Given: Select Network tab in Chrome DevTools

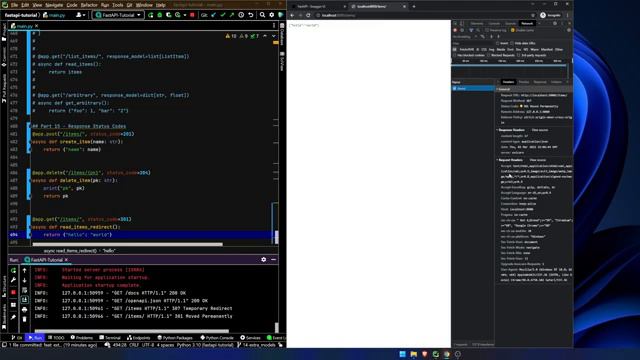Looking at the screenshot, I should point(527,23).
